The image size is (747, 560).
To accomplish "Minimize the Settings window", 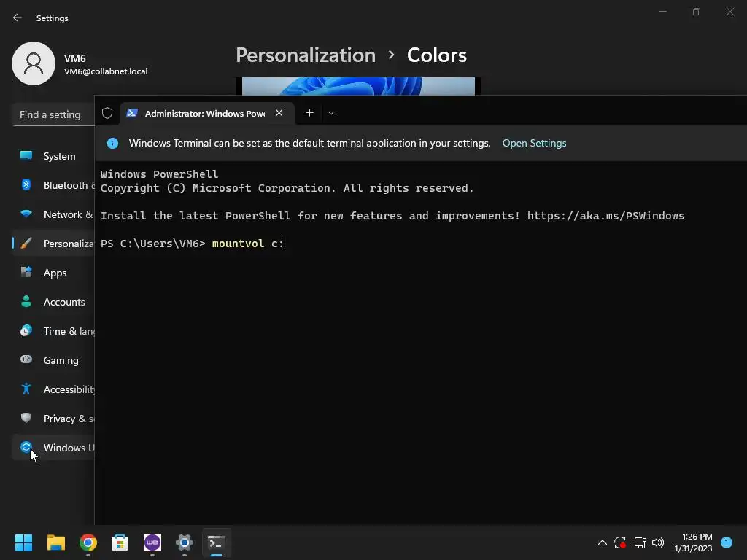I will pyautogui.click(x=662, y=12).
